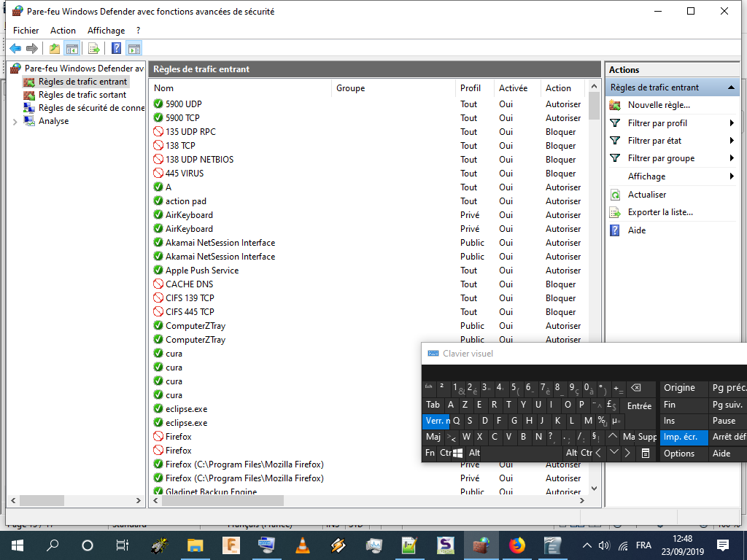Click Exporter la liste... action
Image resolution: width=747 pixels, height=560 pixels.
coord(659,212)
